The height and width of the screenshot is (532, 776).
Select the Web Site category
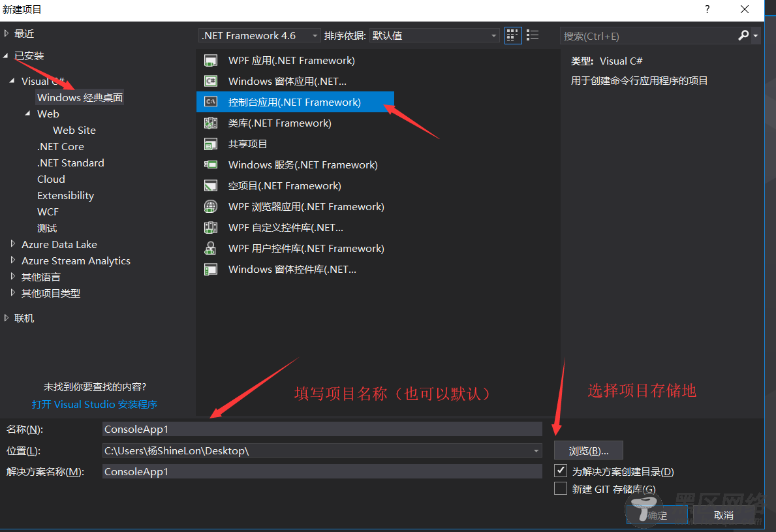pyautogui.click(x=74, y=130)
